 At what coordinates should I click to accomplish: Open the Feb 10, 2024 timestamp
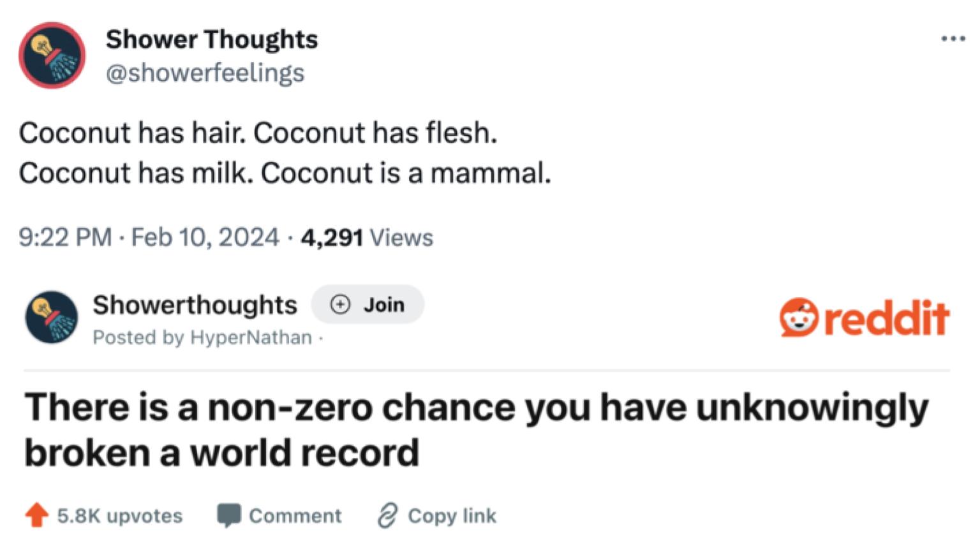[204, 237]
